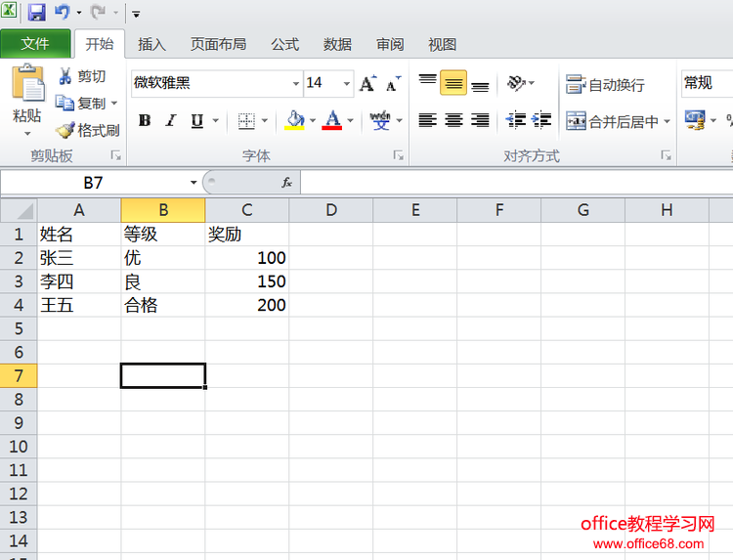Open font group dialog launcher

click(x=399, y=155)
